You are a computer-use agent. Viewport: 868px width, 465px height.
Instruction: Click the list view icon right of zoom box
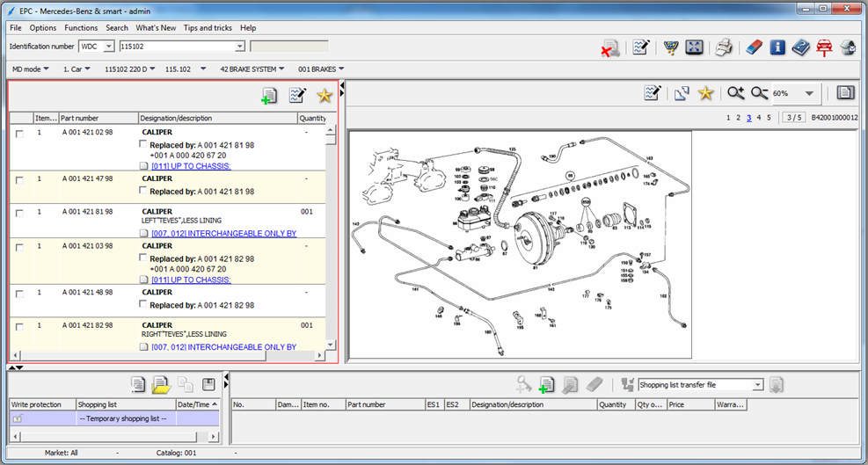click(845, 92)
